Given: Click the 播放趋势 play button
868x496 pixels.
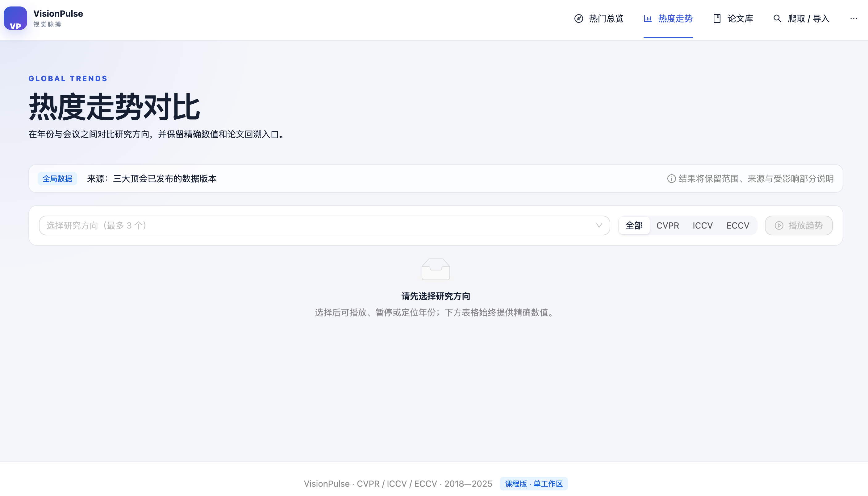Looking at the screenshot, I should 799,225.
